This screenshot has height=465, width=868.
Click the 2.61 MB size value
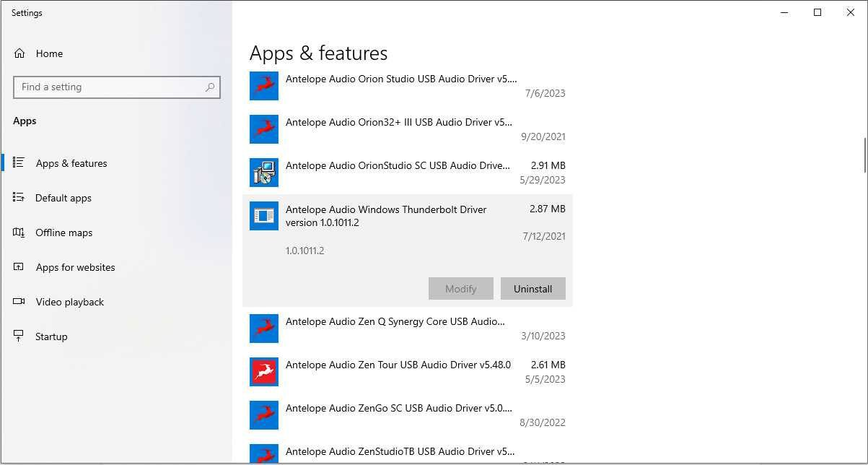(x=548, y=365)
